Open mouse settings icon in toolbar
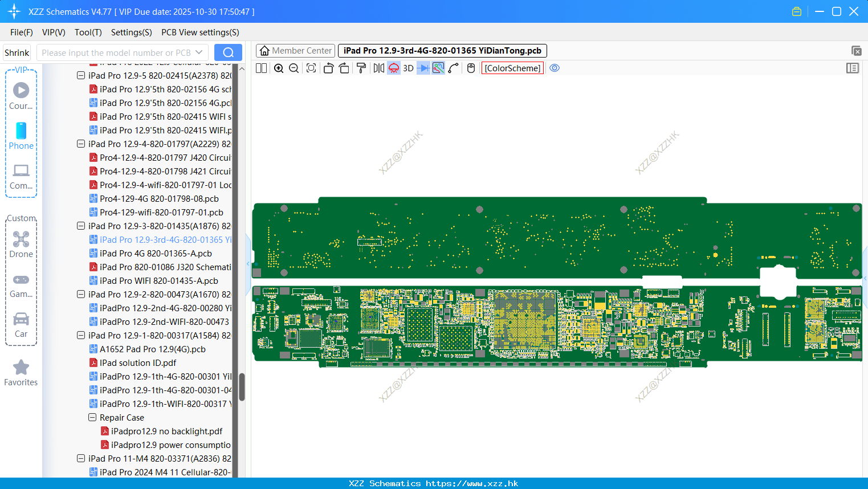The height and width of the screenshot is (489, 868). (x=471, y=68)
